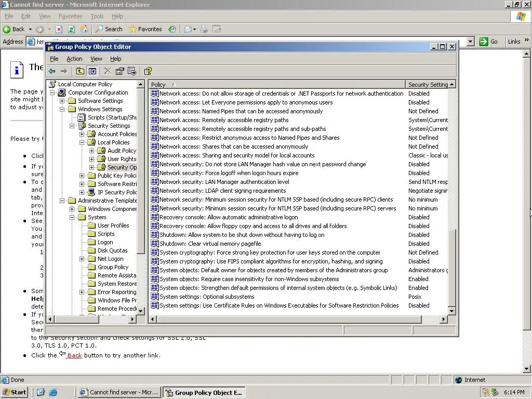Select Network access: Shares that can be accessed anonymously

[233, 147]
